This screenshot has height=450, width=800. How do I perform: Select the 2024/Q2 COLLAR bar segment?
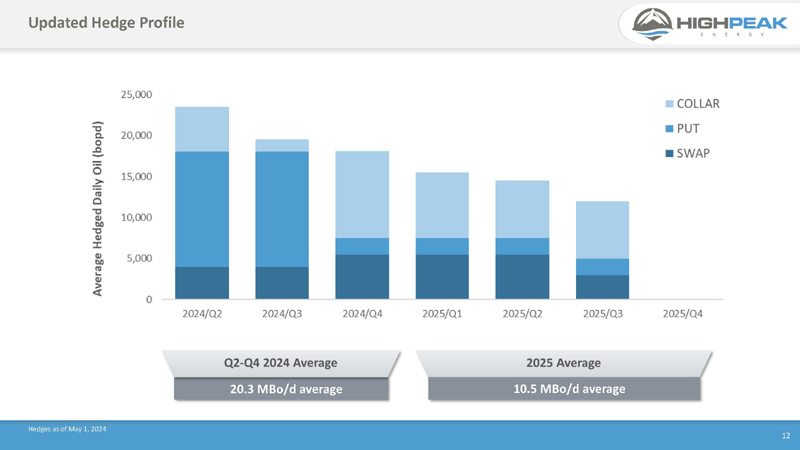pos(202,129)
